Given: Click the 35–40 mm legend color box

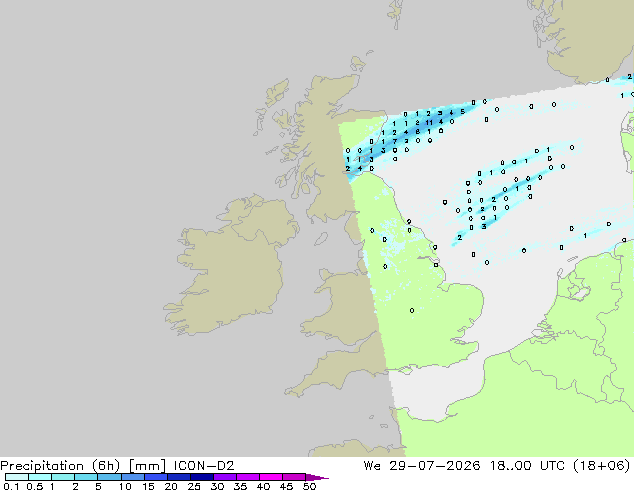Looking at the screenshot, I should pyautogui.click(x=247, y=477).
